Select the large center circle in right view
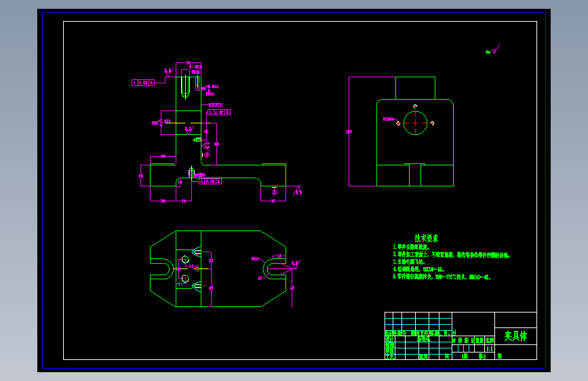Image resolution: width=588 pixels, height=381 pixels. [415, 123]
